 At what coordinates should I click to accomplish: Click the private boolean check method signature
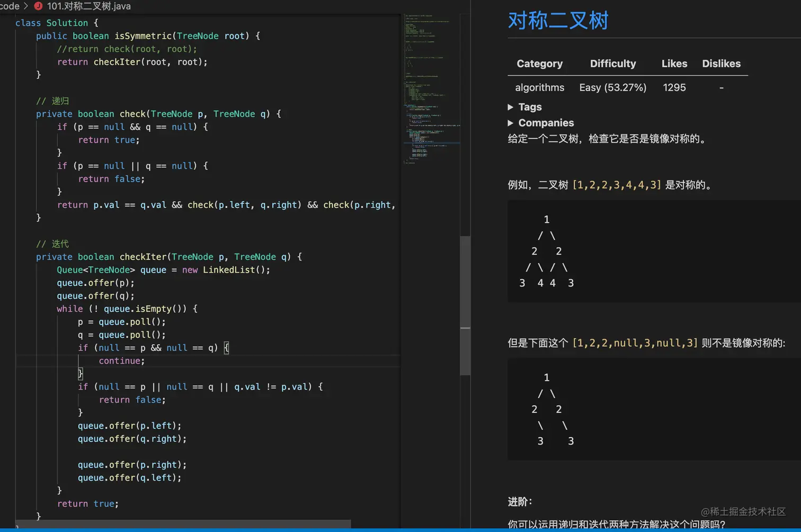point(158,114)
